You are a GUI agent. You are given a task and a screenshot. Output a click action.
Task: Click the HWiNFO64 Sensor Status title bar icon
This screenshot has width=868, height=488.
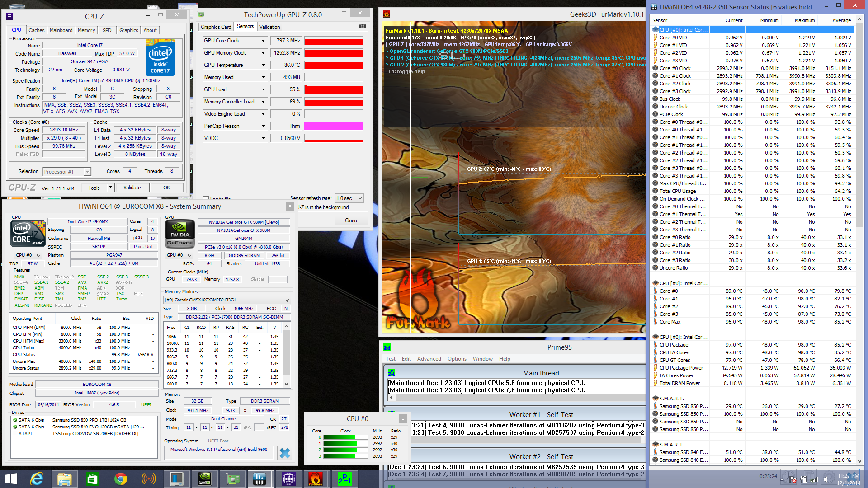pos(654,7)
